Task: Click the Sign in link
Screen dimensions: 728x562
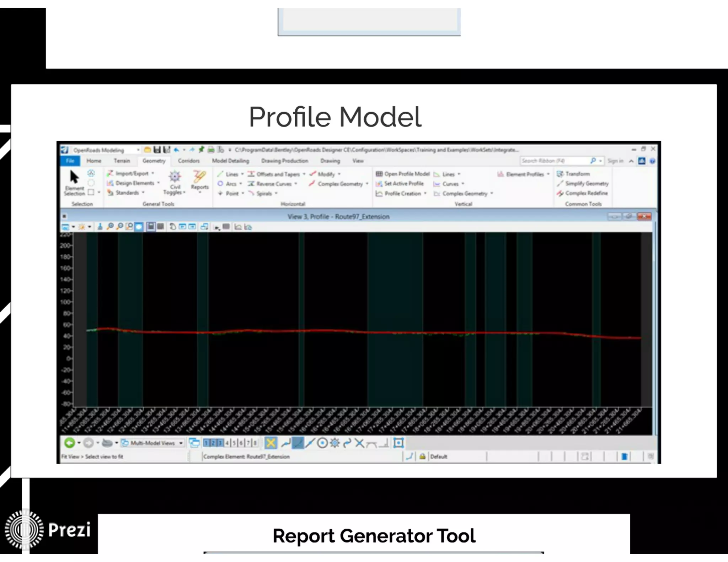Action: point(615,161)
